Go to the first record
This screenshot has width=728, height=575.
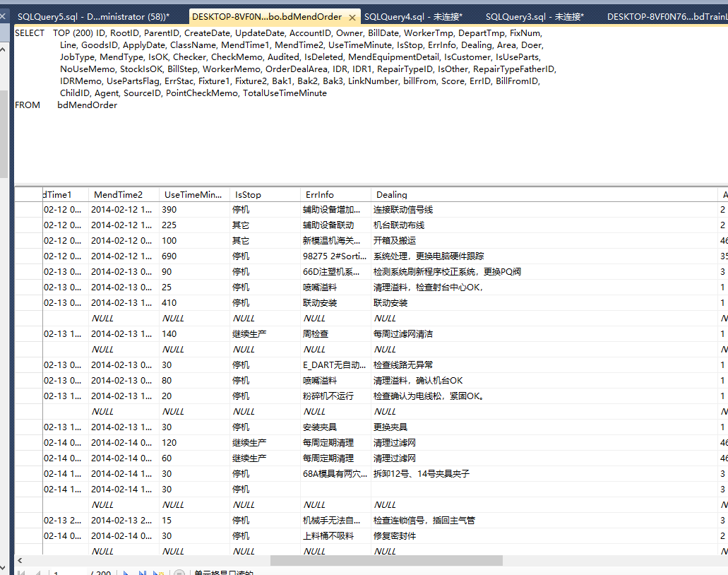click(x=21, y=573)
